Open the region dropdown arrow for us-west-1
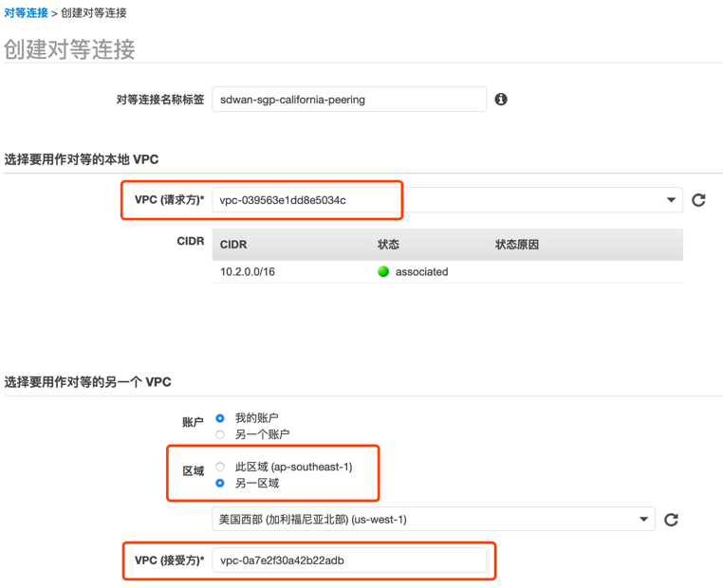The height and width of the screenshot is (588, 723). [643, 520]
